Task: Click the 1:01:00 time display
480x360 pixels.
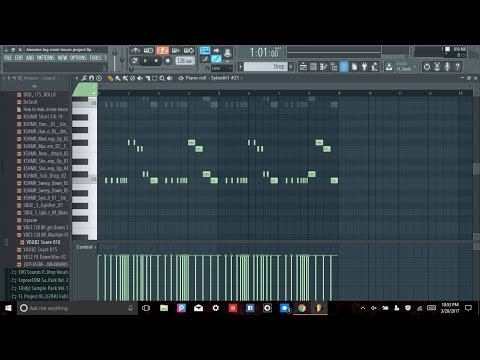Action: pyautogui.click(x=263, y=53)
